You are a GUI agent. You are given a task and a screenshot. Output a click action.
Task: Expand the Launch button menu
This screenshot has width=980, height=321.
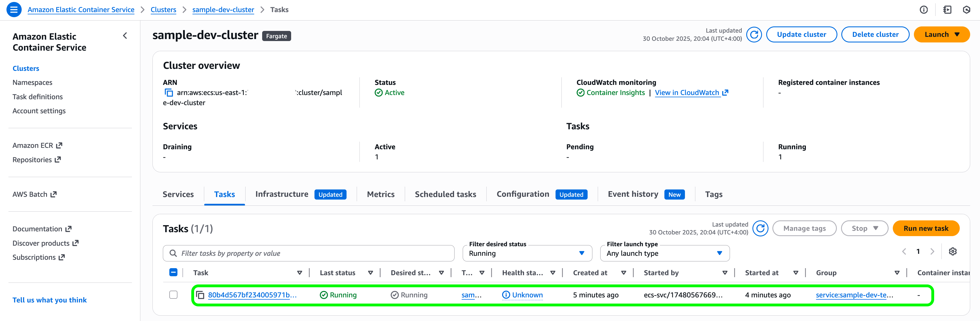coord(941,35)
